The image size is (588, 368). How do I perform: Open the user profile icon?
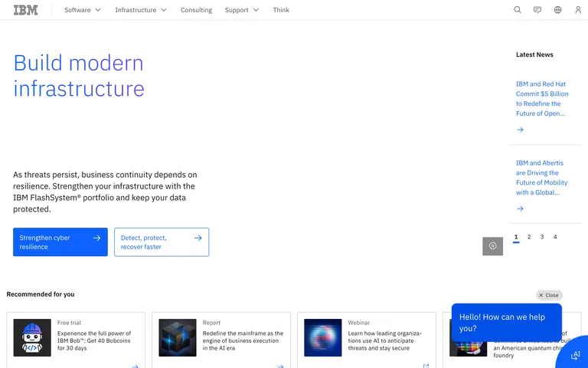pos(578,10)
